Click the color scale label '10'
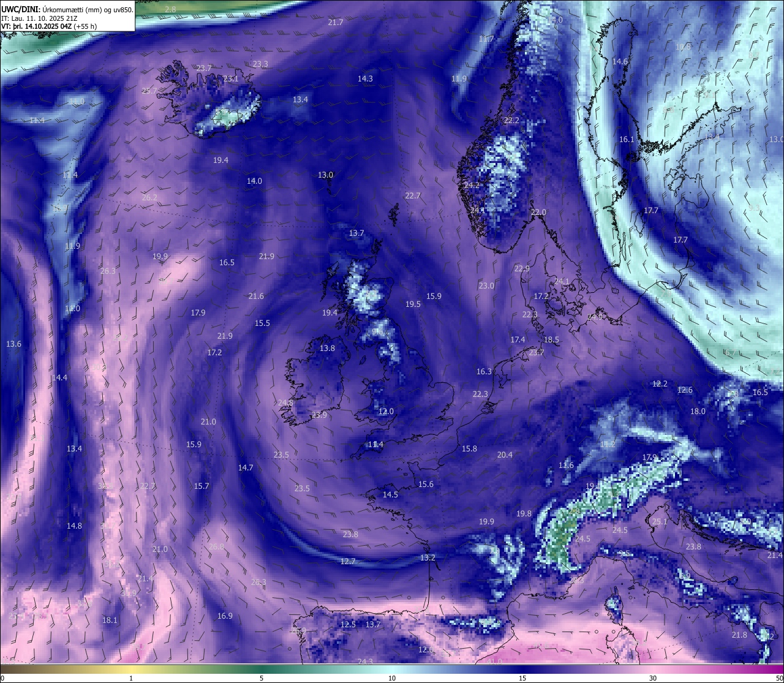784x683 pixels. point(392,678)
